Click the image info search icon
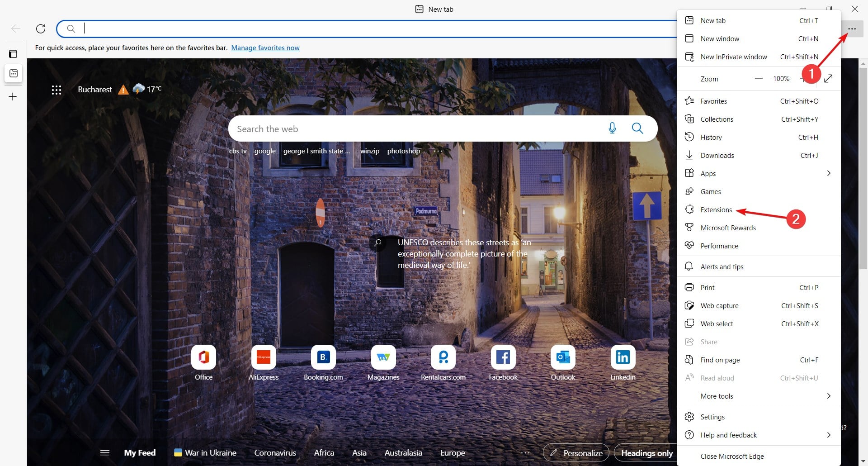Screen dimensions: 868x466 tap(377, 243)
